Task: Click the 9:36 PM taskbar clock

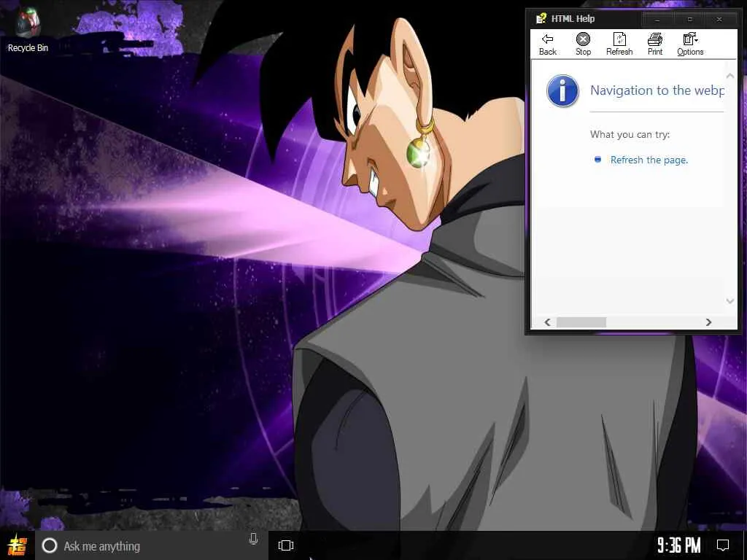Action: pyautogui.click(x=679, y=545)
